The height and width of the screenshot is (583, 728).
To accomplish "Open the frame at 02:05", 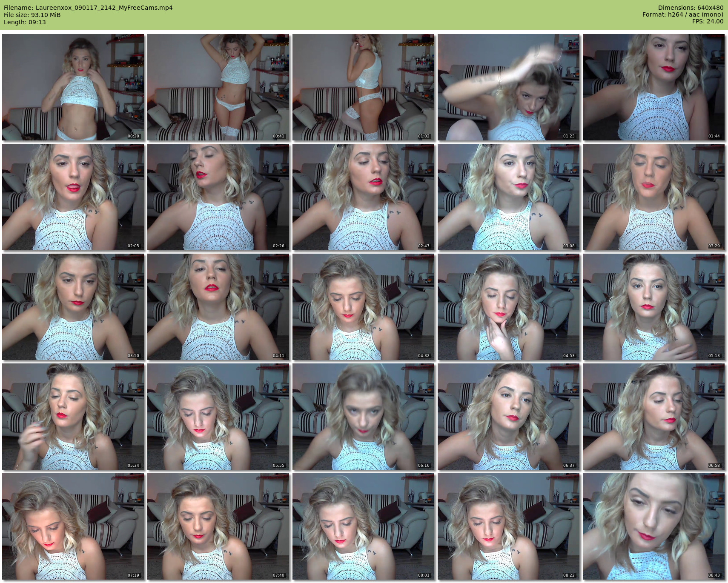I will 73,197.
